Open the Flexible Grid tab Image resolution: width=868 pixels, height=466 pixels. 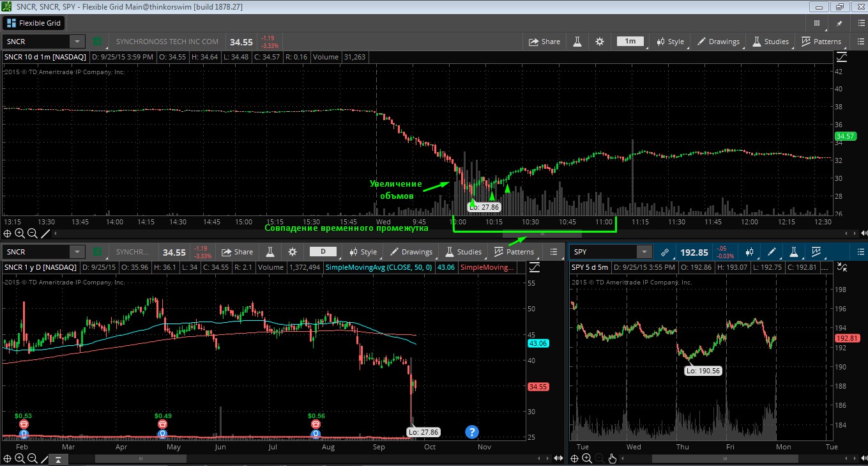pos(34,23)
